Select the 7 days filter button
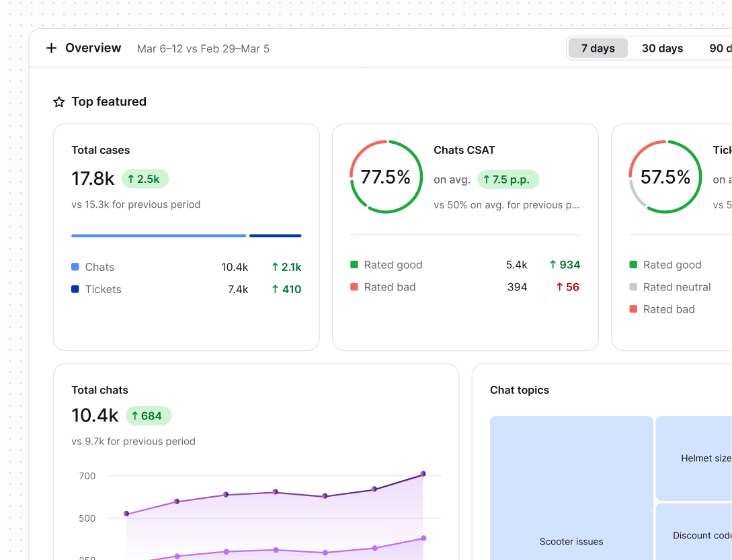 tap(597, 48)
